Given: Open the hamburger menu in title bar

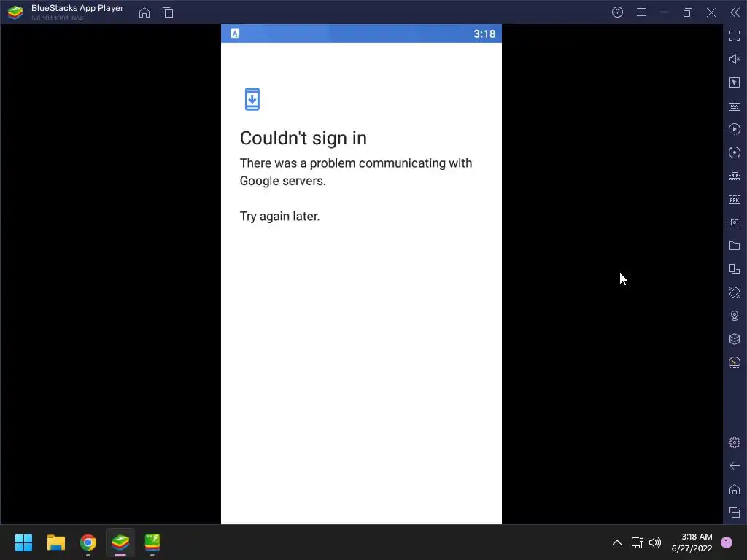Looking at the screenshot, I should coord(641,12).
